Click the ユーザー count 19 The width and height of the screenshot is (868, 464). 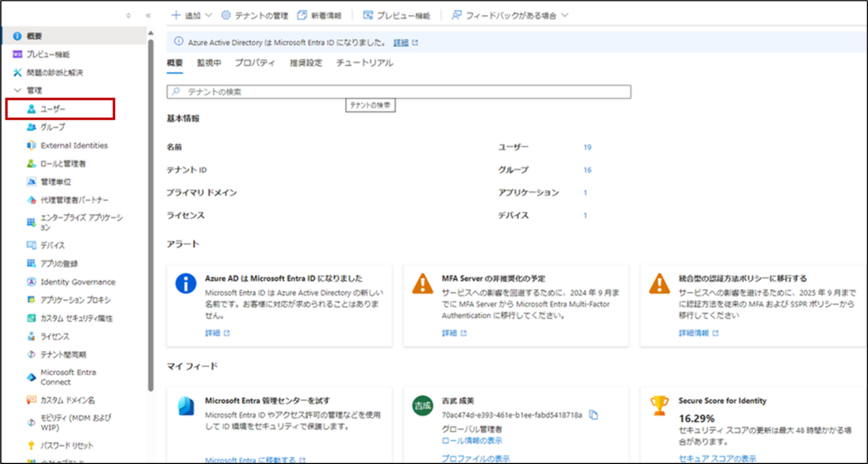click(x=587, y=147)
